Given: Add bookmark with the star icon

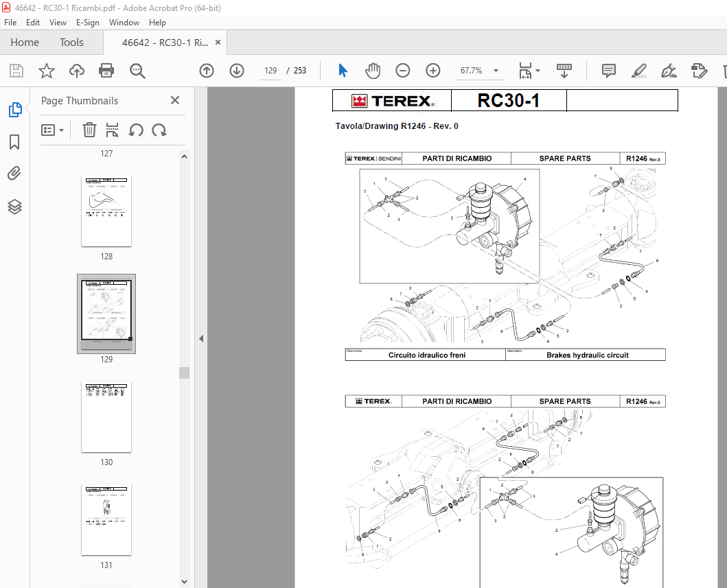Looking at the screenshot, I should pos(47,71).
